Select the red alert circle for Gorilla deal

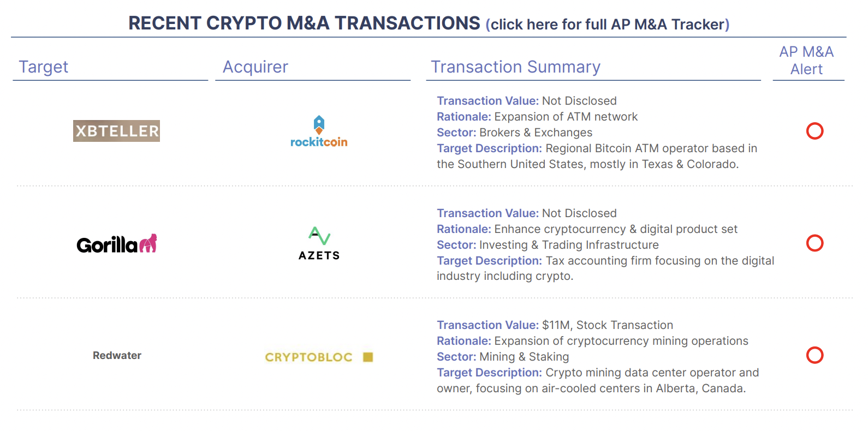tap(815, 243)
